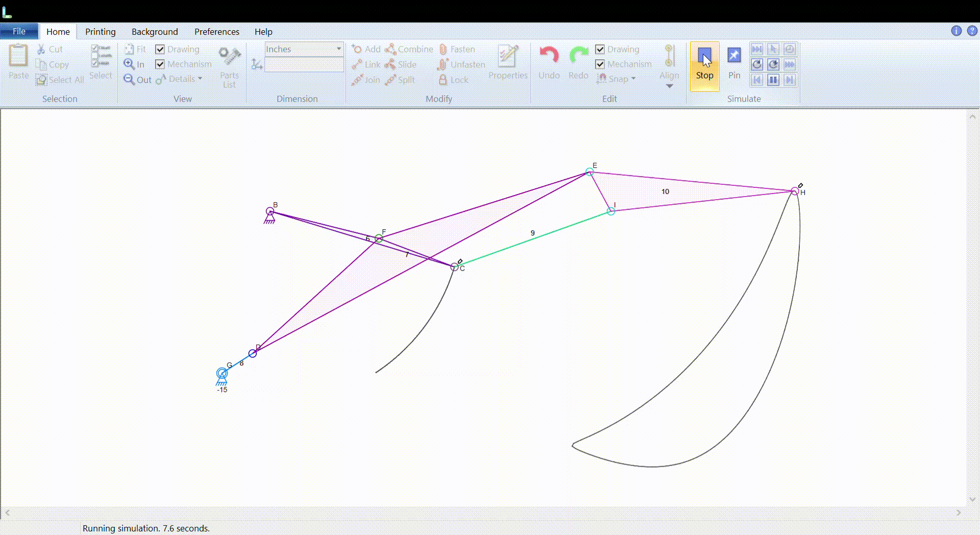Click the vertical scrollbar up arrow

click(972, 117)
